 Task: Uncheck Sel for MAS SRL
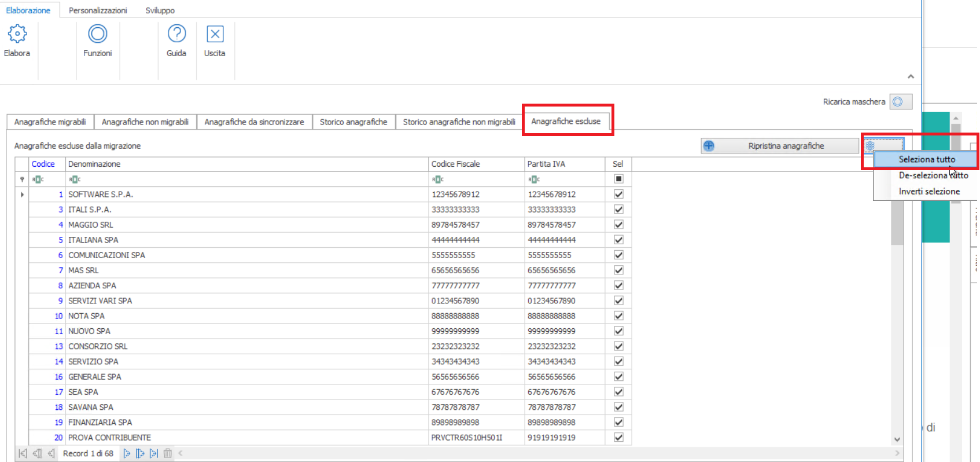click(618, 270)
